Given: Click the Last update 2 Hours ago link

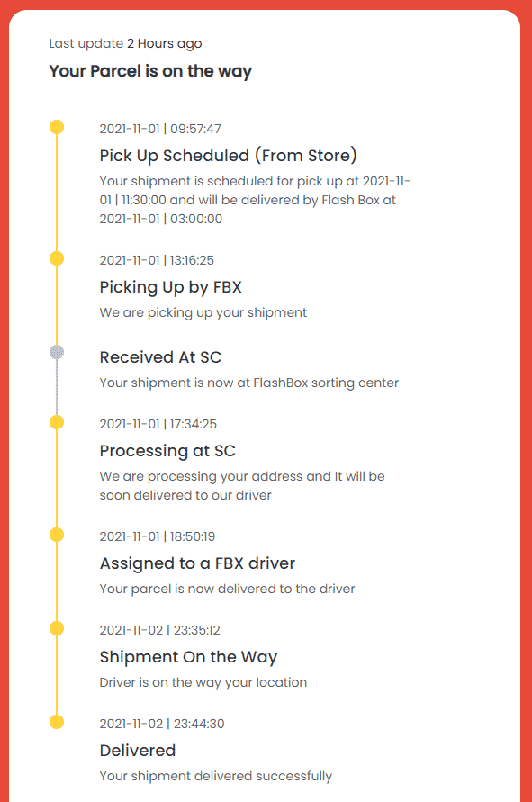Looking at the screenshot, I should click(124, 42).
